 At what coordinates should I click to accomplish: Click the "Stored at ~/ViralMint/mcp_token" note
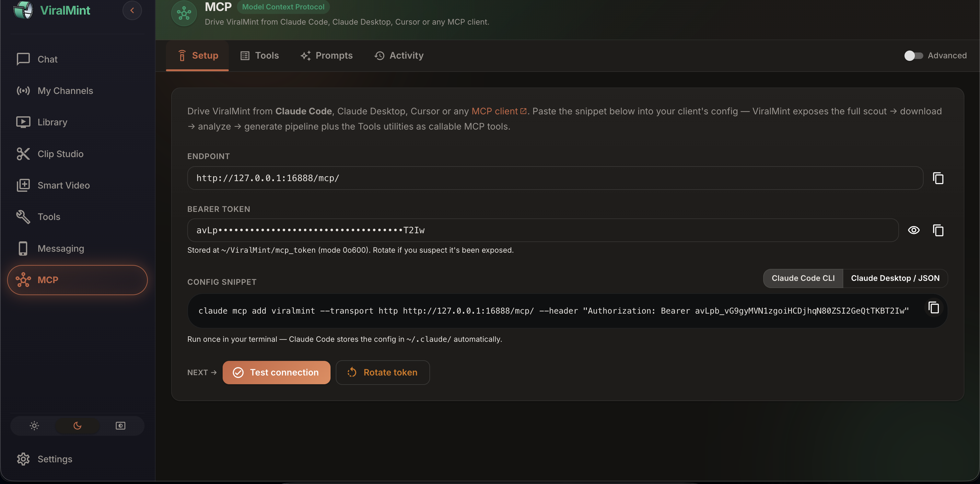[x=350, y=250]
